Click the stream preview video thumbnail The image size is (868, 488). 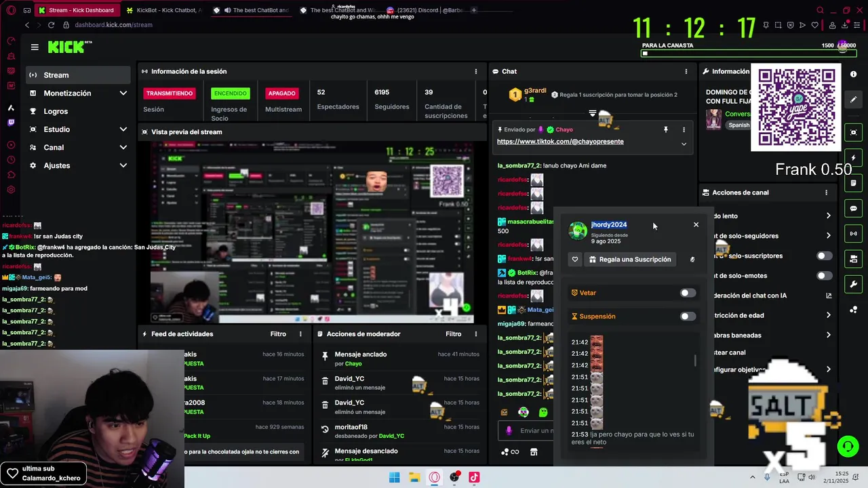(x=312, y=232)
